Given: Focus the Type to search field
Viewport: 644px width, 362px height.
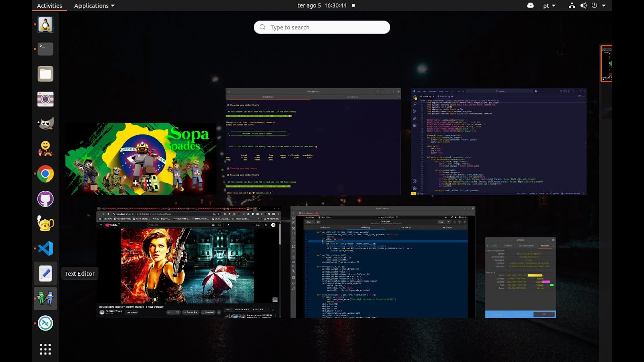Looking at the screenshot, I should click(x=322, y=27).
